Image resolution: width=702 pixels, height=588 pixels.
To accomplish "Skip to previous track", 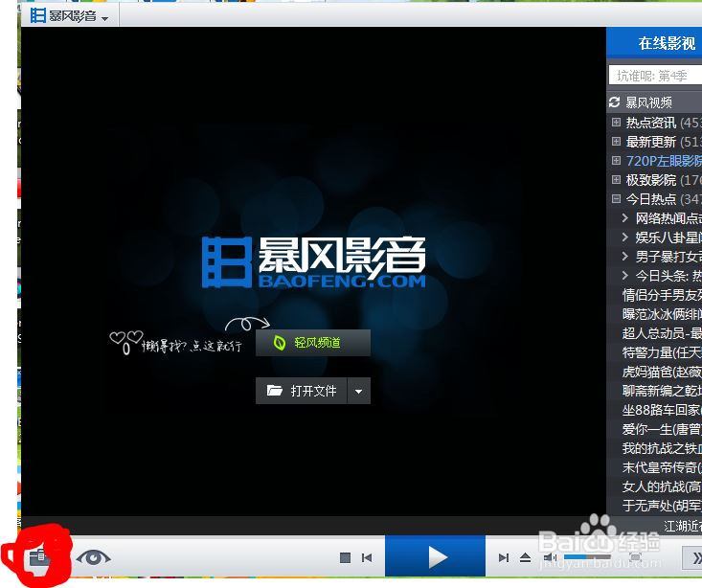I will coord(367,557).
